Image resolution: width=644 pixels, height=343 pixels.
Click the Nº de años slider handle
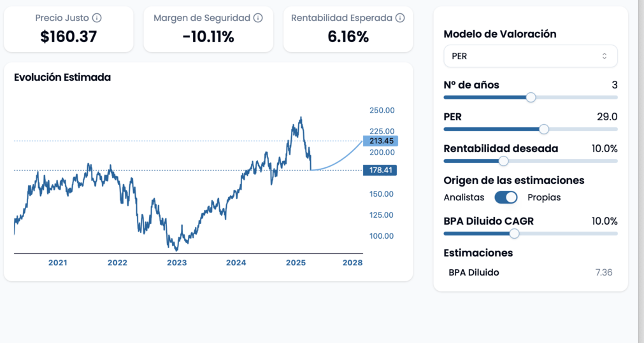tap(531, 97)
